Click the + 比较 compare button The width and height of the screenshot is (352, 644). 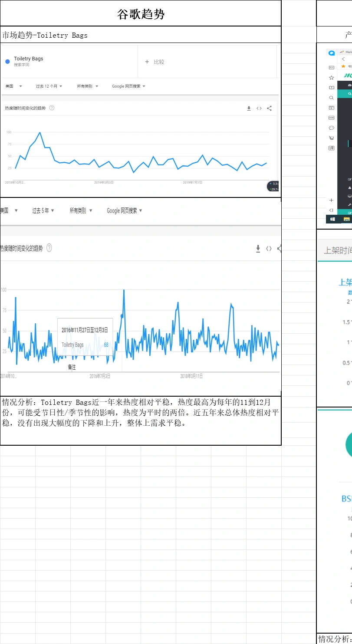(155, 62)
